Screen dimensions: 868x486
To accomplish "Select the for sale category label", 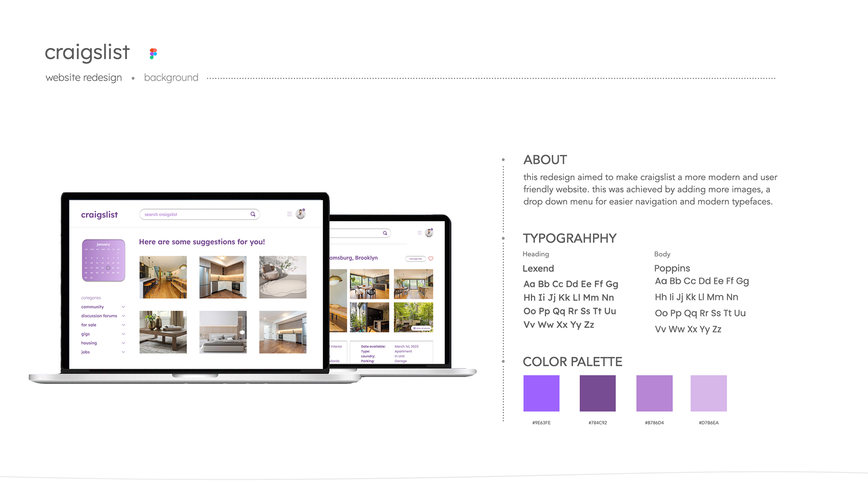I will pyautogui.click(x=89, y=325).
